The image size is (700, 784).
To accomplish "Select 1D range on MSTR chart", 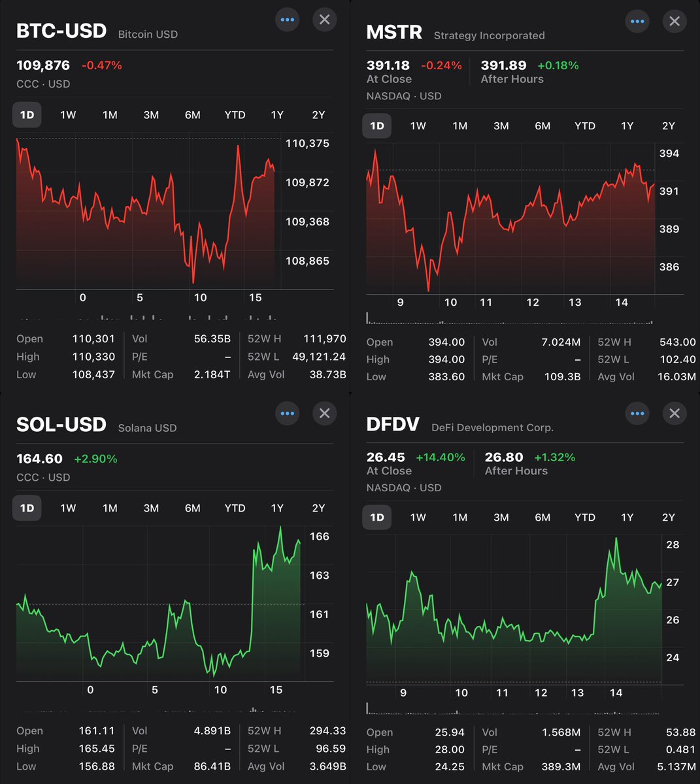I will [377, 125].
